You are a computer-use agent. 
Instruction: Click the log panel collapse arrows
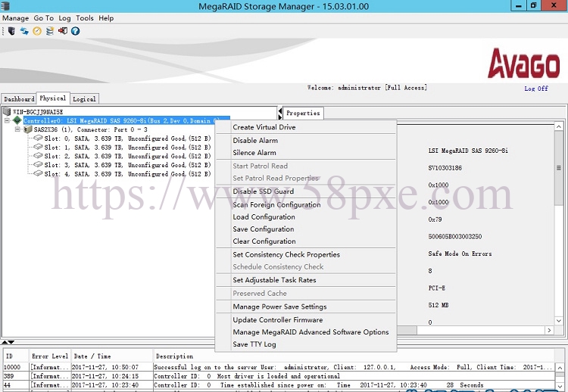[x=8, y=342]
